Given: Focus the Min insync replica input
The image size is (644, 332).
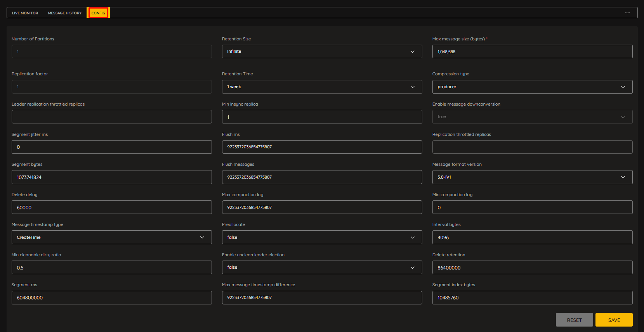Looking at the screenshot, I should 322,116.
